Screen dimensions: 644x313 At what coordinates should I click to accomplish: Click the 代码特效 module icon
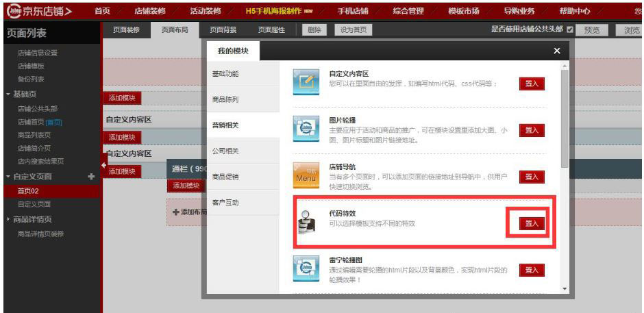306,222
